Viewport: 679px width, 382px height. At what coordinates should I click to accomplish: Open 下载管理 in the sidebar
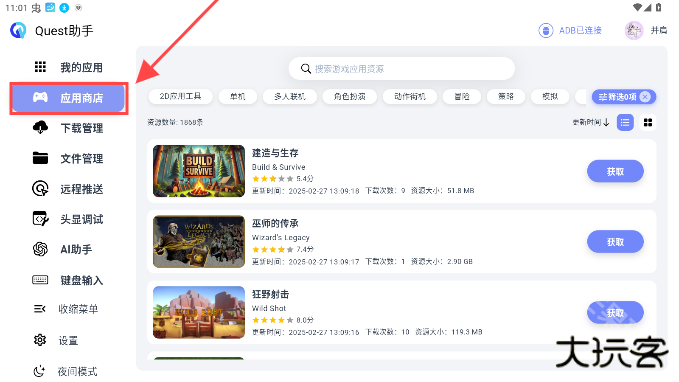pyautogui.click(x=68, y=128)
